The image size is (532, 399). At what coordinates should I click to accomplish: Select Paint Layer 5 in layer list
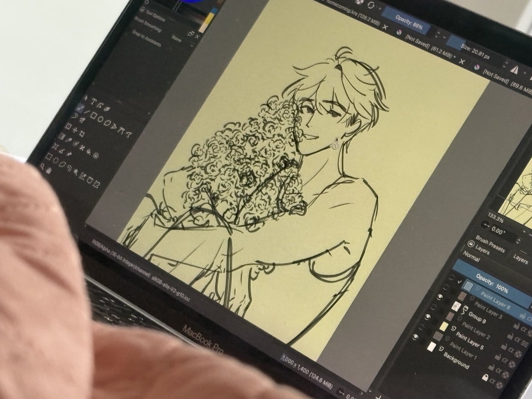(x=469, y=340)
